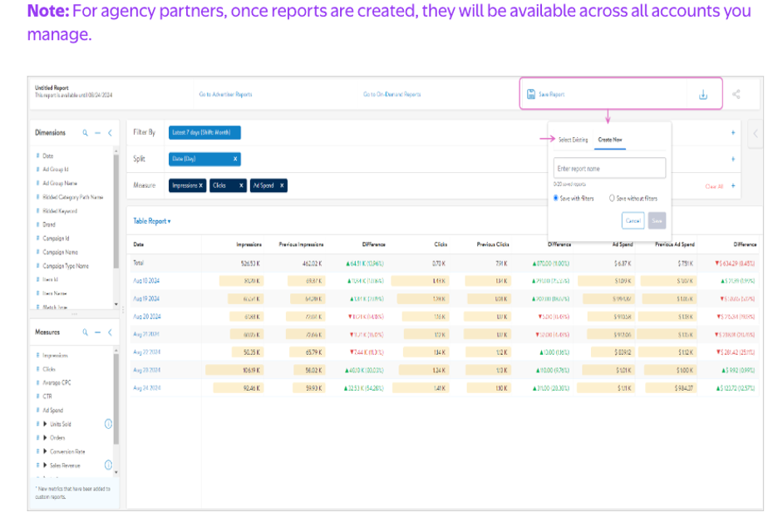Switch to the Select Existing tab

572,140
